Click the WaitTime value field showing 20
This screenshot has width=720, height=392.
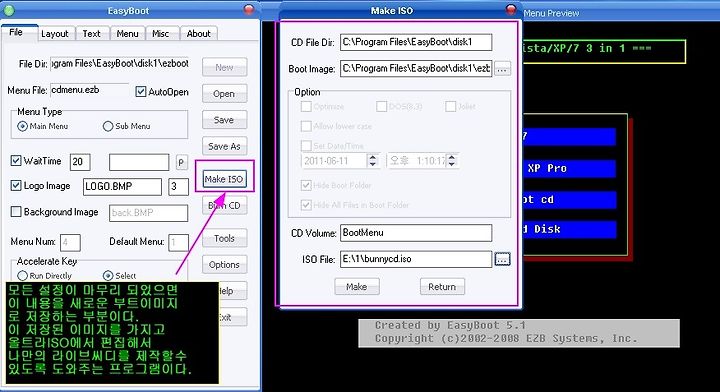pyautogui.click(x=80, y=162)
